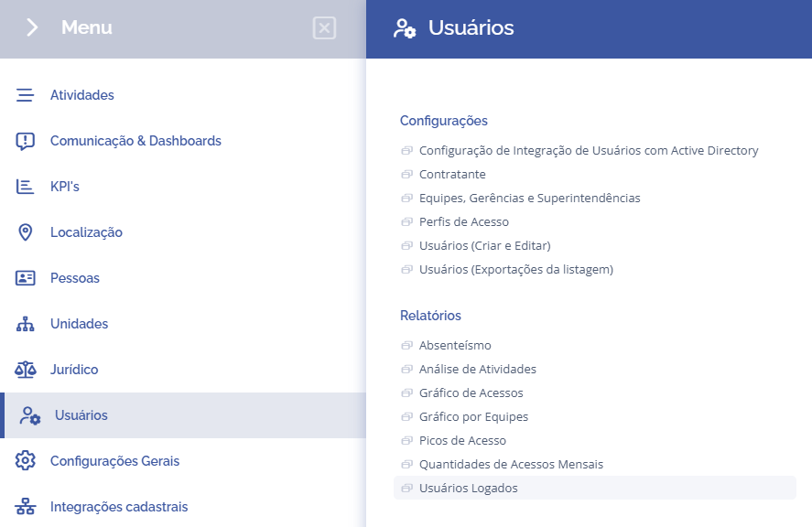Close the Menu panel with the X
Viewport: 812px width, 527px height.
tap(324, 28)
